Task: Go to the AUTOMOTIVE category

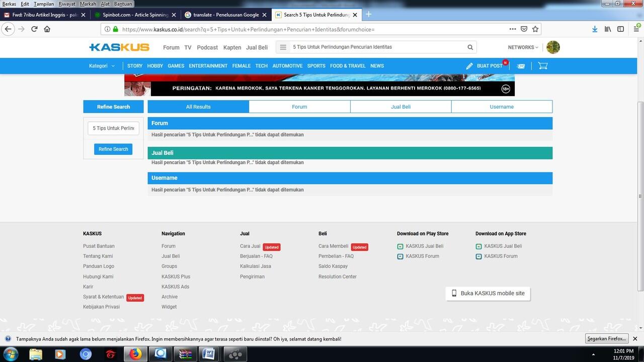Action: 287,66
